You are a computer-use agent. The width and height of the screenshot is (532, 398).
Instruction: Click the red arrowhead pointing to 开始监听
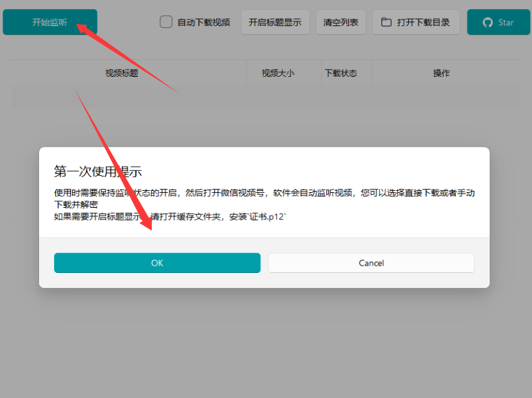[x=82, y=27]
